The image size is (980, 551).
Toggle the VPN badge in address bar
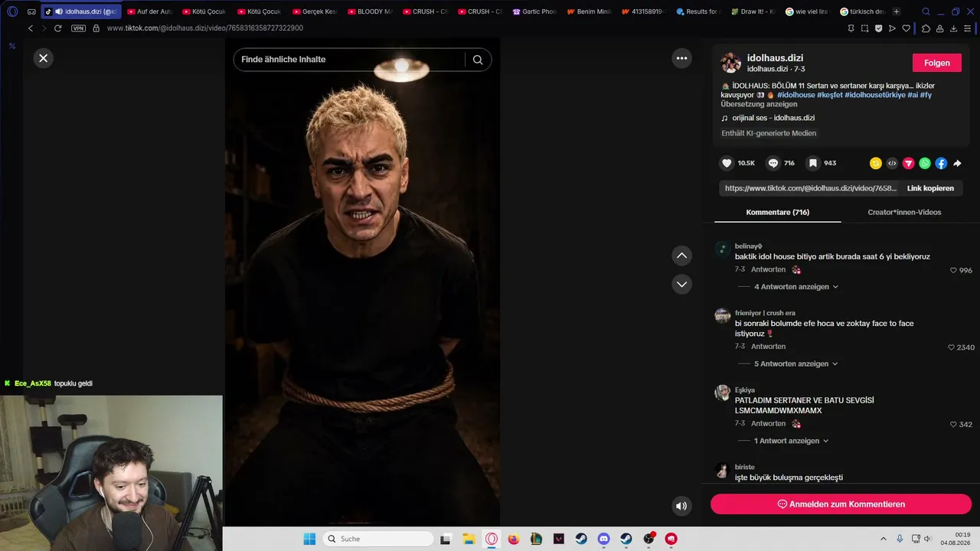click(78, 28)
